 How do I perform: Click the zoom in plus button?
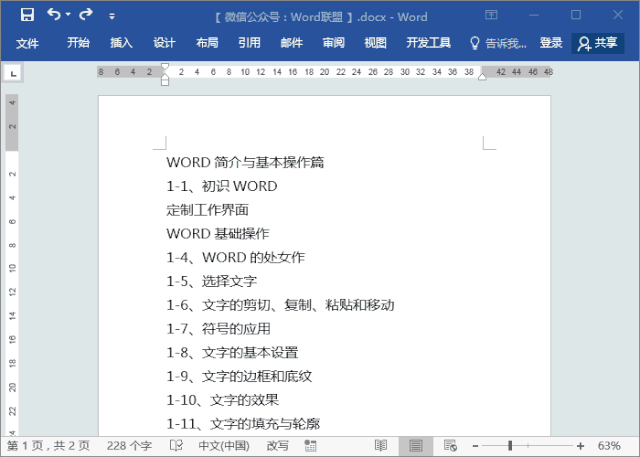580,446
